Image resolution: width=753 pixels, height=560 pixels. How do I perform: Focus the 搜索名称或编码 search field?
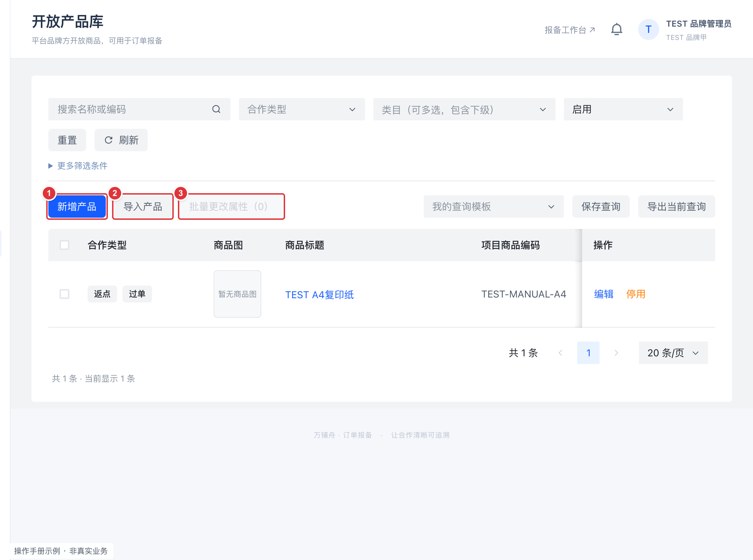point(139,109)
